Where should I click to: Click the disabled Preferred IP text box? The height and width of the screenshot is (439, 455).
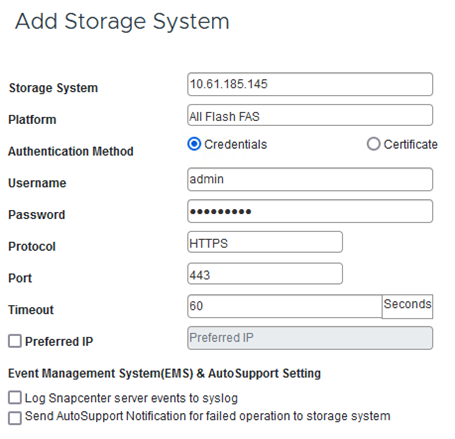pyautogui.click(x=310, y=338)
